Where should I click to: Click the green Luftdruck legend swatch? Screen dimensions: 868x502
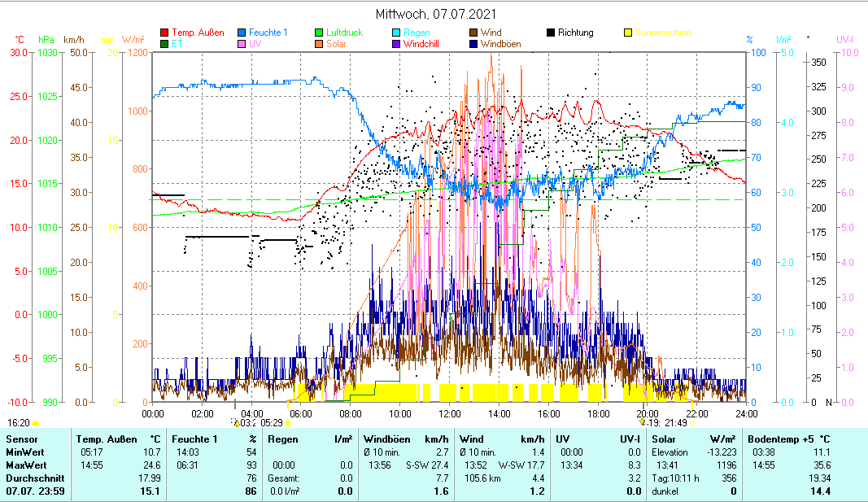pos(320,33)
